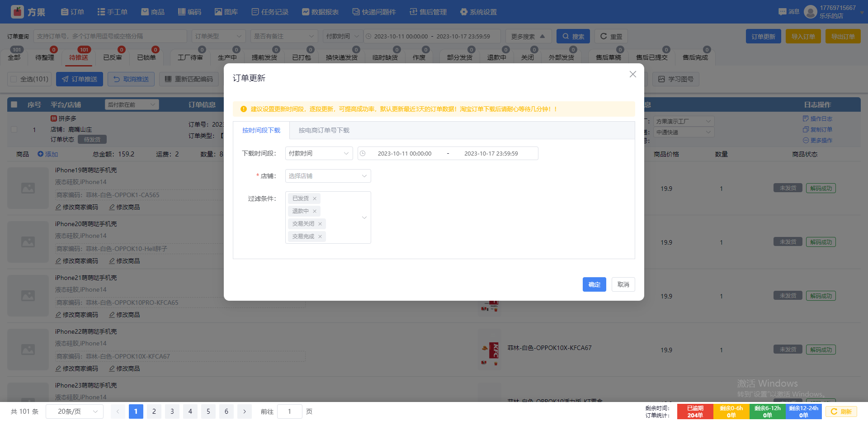Viewport: 868px width, 421px height.
Task: Click the 学习图号 button
Action: coord(676,79)
